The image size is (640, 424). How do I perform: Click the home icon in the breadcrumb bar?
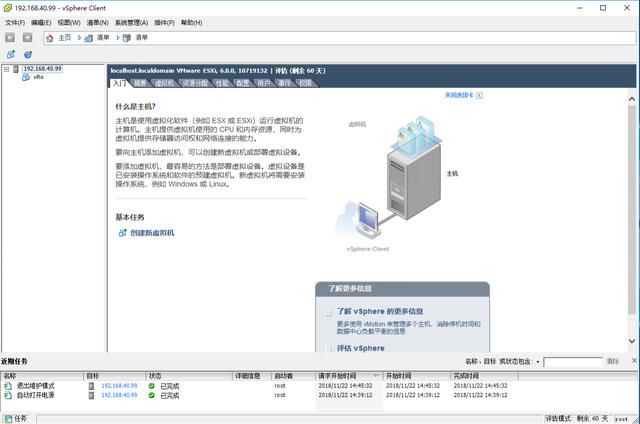point(50,38)
